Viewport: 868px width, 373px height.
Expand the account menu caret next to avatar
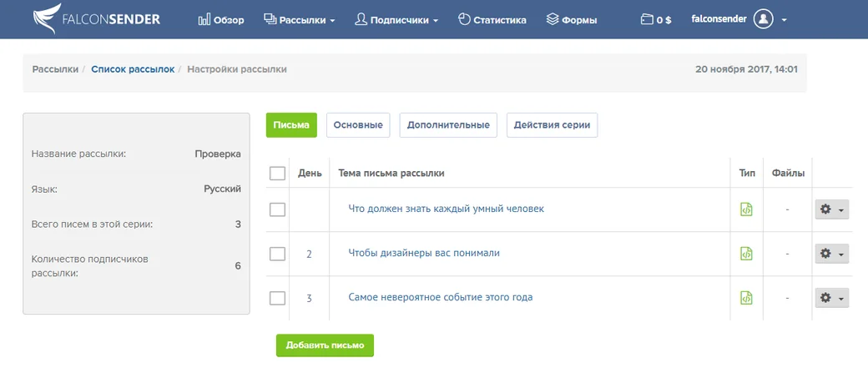pyautogui.click(x=785, y=20)
